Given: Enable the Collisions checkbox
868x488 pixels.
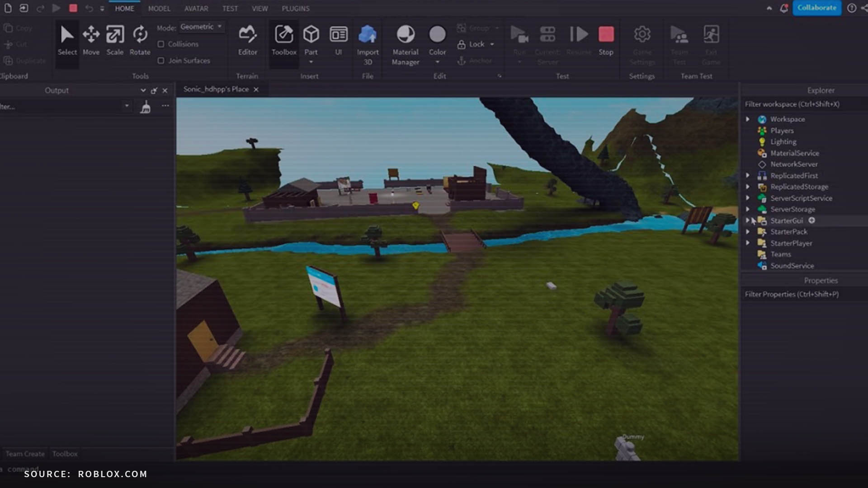Looking at the screenshot, I should pos(161,44).
